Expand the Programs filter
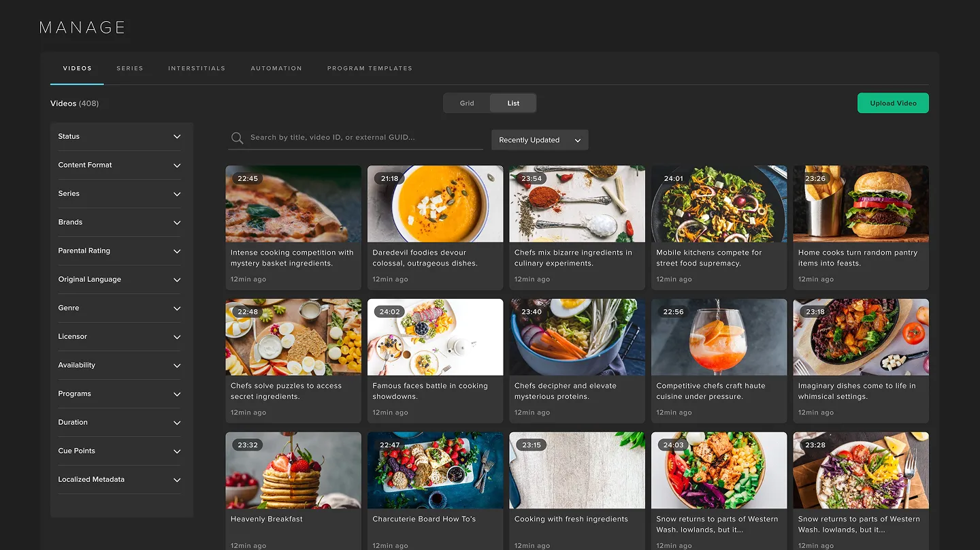This screenshot has width=980, height=550. (120, 394)
